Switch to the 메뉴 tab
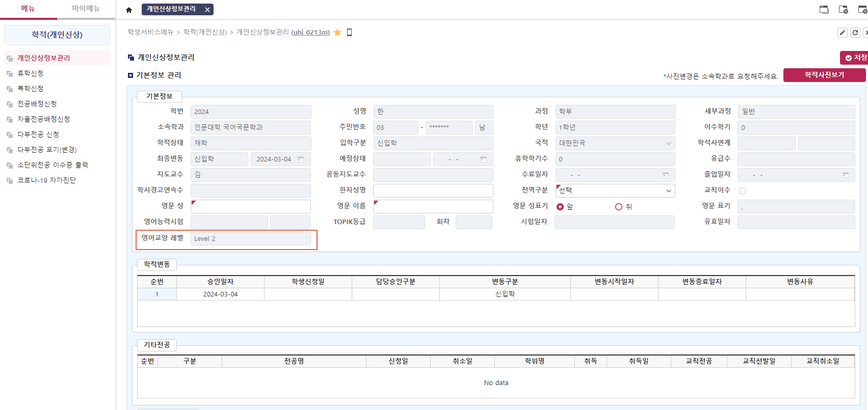The width and height of the screenshot is (868, 410). (28, 9)
